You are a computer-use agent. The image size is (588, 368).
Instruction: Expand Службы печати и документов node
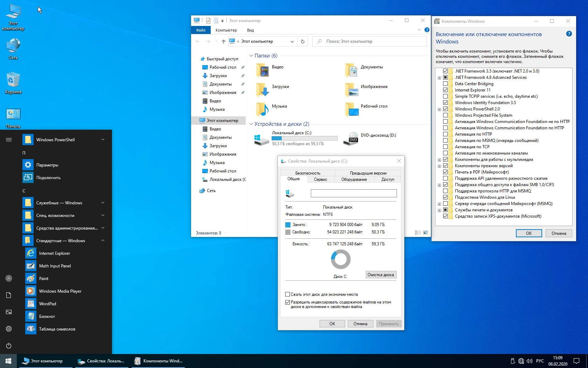click(439, 210)
